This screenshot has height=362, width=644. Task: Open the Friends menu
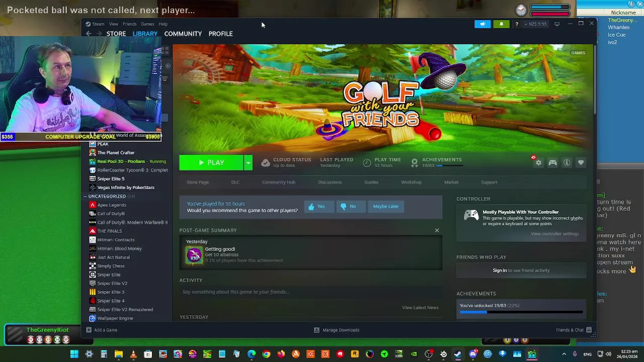click(129, 24)
